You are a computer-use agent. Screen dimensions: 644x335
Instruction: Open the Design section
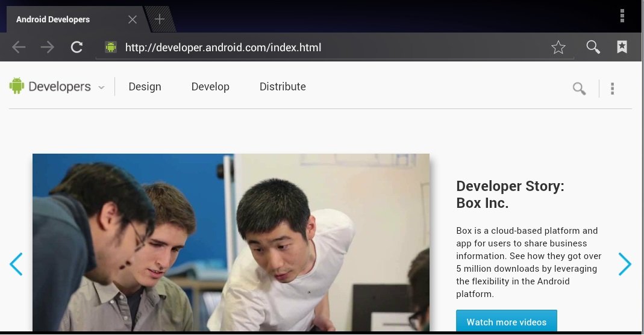tap(145, 87)
